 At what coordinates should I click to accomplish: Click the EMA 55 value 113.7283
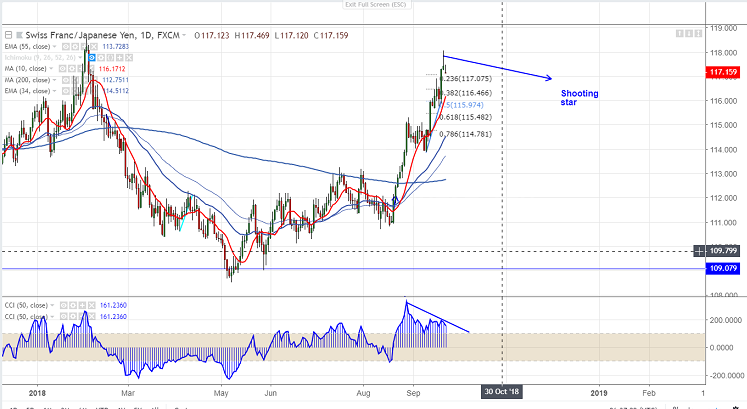116,47
